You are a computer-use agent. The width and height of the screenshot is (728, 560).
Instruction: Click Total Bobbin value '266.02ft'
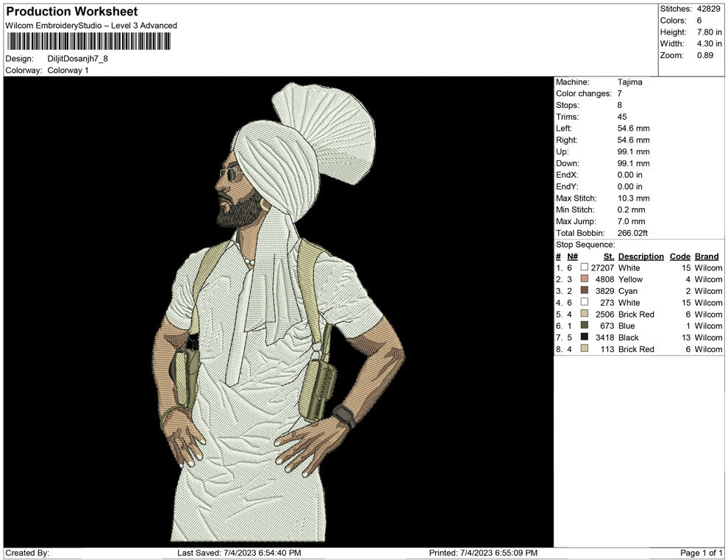click(x=632, y=233)
